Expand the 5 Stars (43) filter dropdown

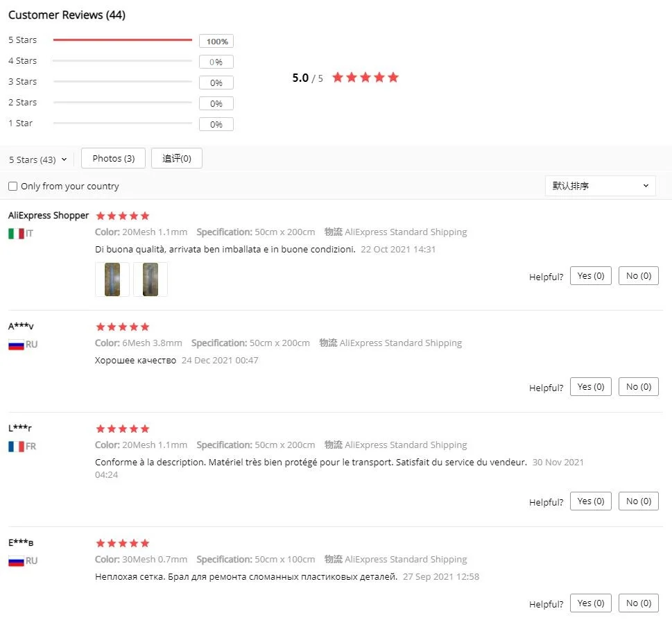coord(37,160)
